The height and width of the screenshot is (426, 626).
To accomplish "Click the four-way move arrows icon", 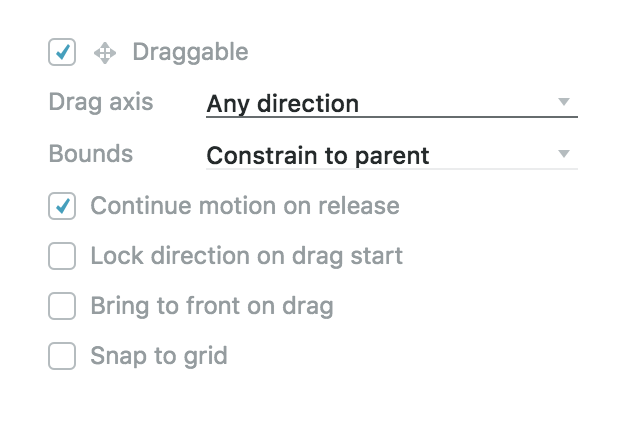I will (x=105, y=53).
